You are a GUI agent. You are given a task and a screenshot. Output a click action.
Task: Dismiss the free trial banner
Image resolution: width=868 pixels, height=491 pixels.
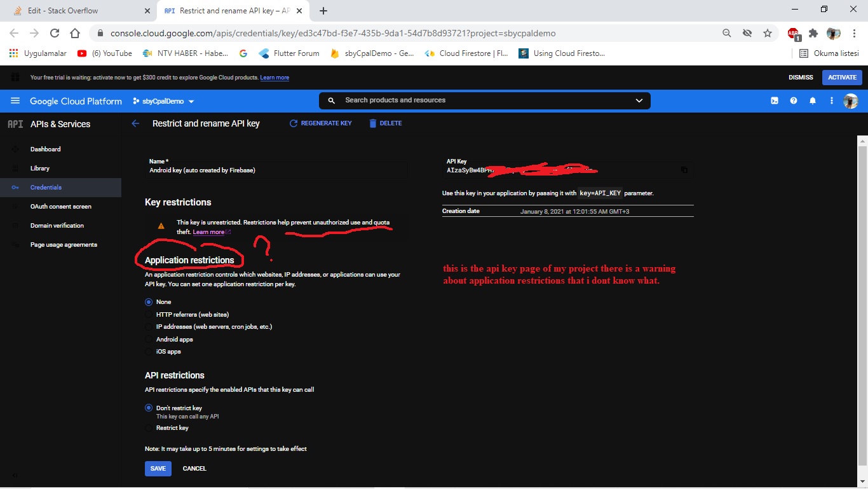(x=801, y=78)
